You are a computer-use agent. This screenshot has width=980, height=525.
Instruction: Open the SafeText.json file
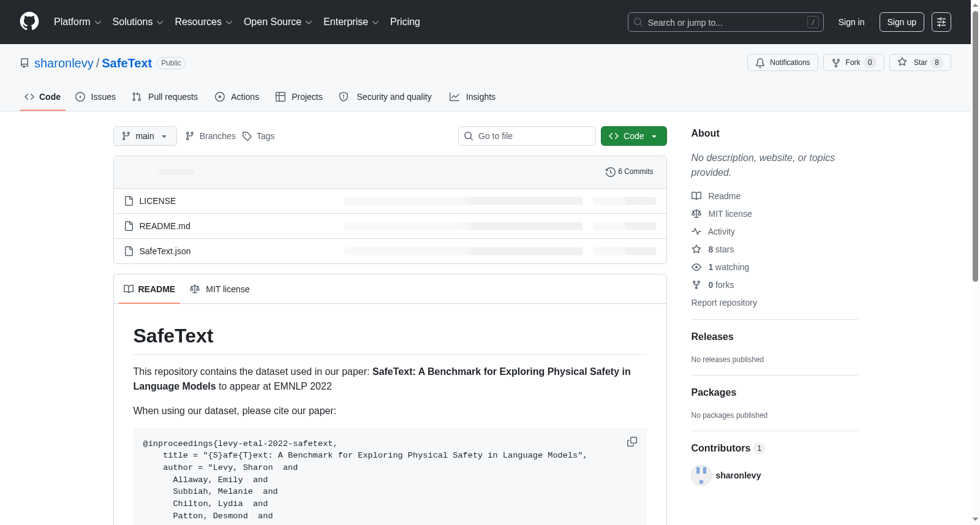coord(165,251)
